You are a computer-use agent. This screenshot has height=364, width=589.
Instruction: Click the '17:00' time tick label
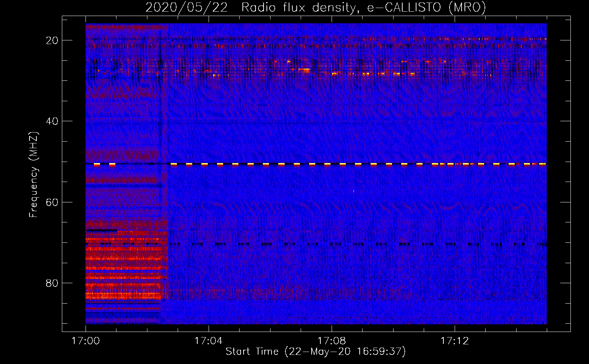tap(86, 341)
